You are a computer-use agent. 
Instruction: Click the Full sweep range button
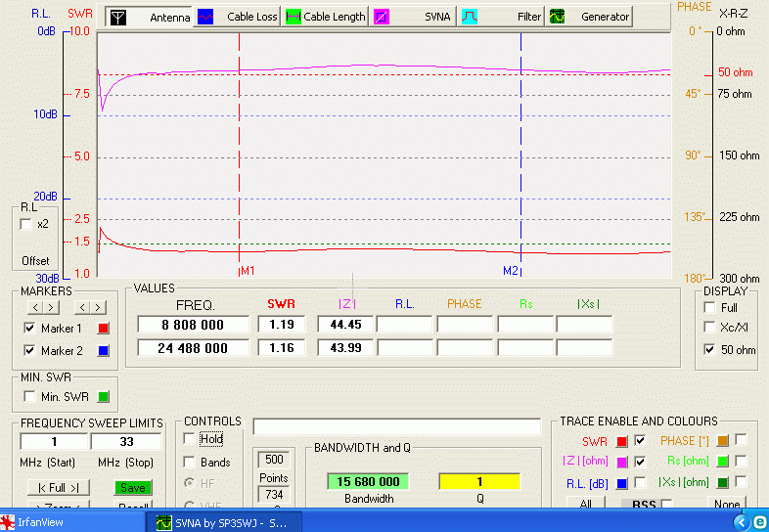tap(58, 488)
